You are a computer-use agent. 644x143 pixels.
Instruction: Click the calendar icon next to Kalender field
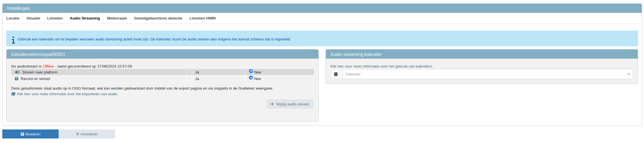click(x=336, y=74)
